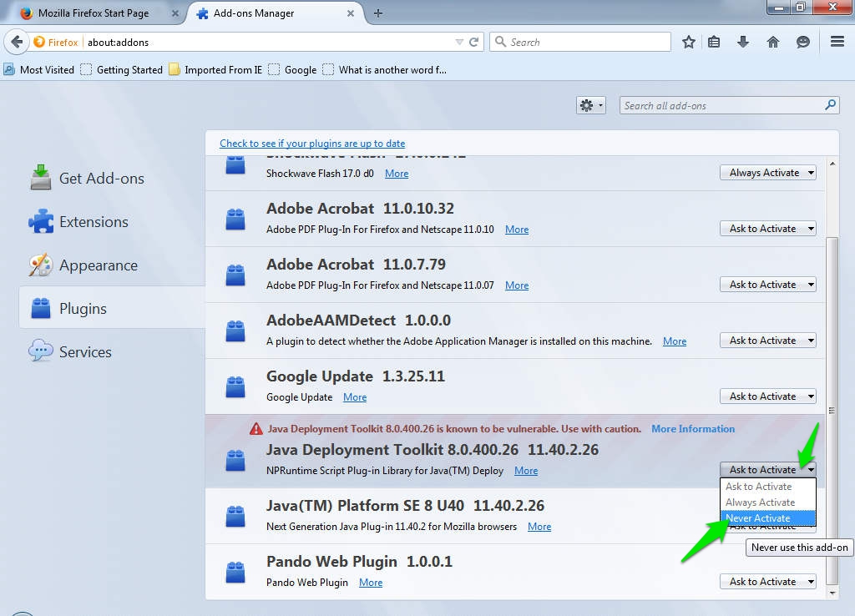Close the Add-ons Manager tab

click(351, 13)
